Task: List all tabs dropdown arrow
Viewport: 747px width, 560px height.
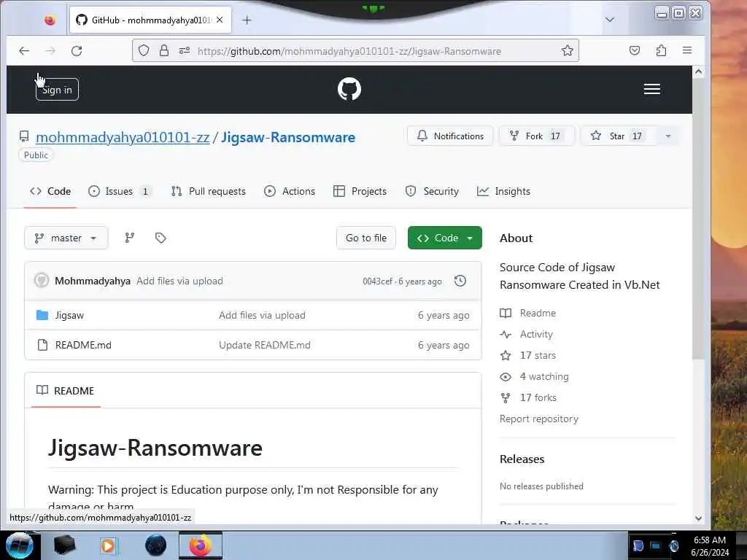Action: [609, 20]
